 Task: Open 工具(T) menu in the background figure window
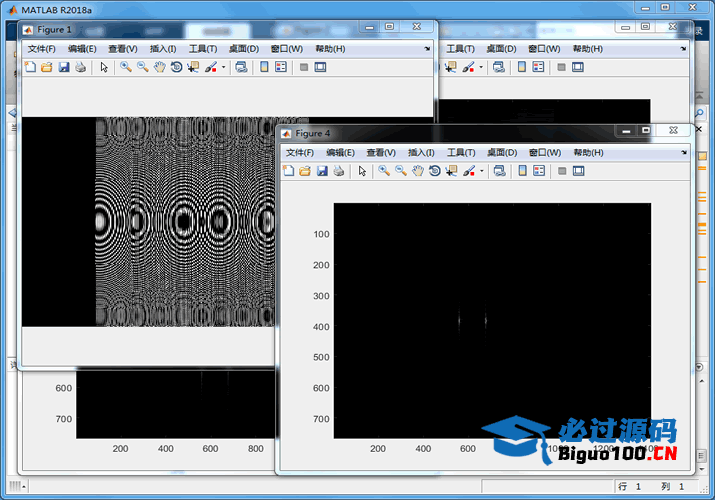coord(460,49)
